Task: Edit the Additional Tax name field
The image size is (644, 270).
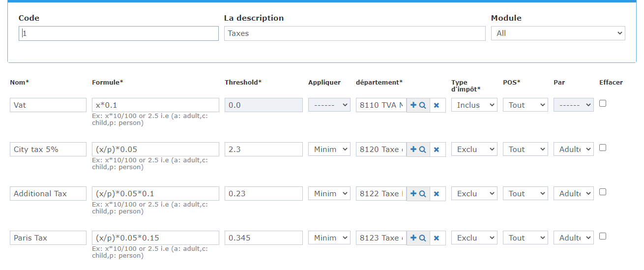Action: pyautogui.click(x=48, y=194)
